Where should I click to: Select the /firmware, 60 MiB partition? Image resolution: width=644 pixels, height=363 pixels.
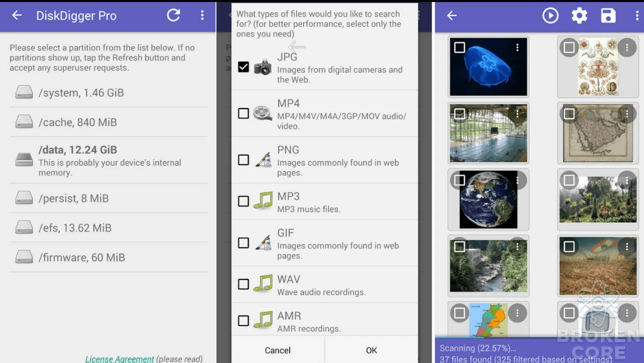(x=109, y=257)
